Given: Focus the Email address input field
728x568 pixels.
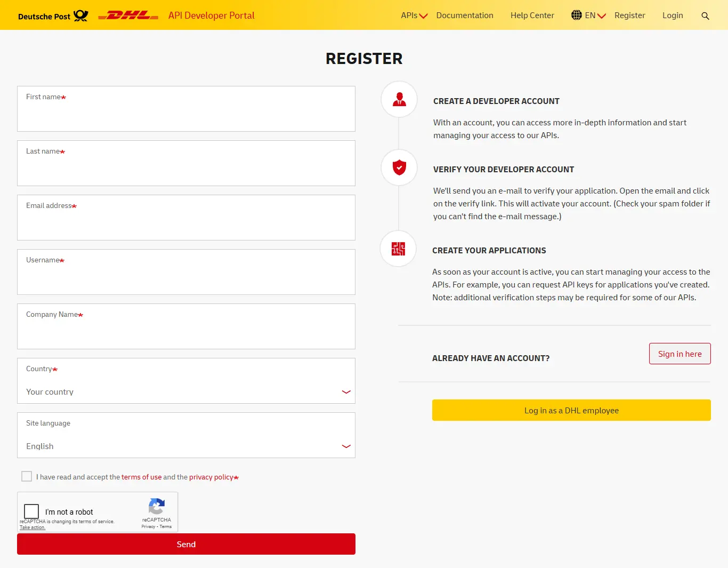Looking at the screenshot, I should tap(186, 218).
